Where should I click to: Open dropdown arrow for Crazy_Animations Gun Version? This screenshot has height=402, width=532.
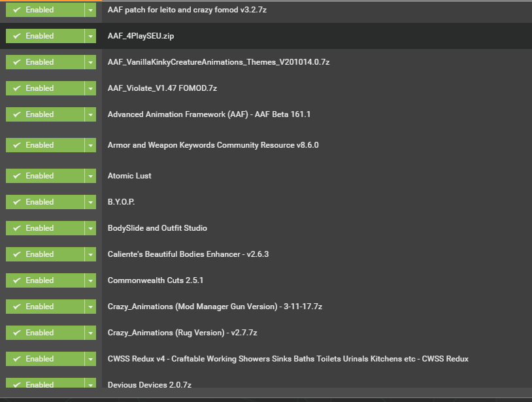coord(90,307)
